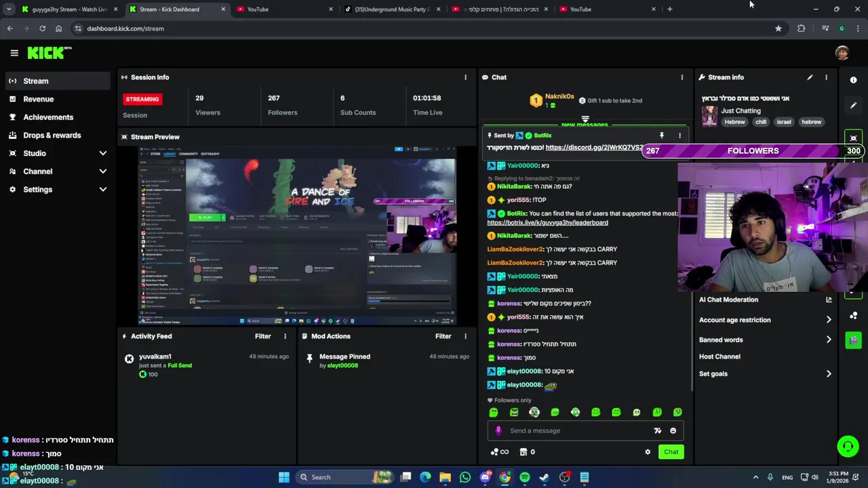Click the focus frame icon on right rail
This screenshot has height=488, width=868.
pyautogui.click(x=853, y=138)
